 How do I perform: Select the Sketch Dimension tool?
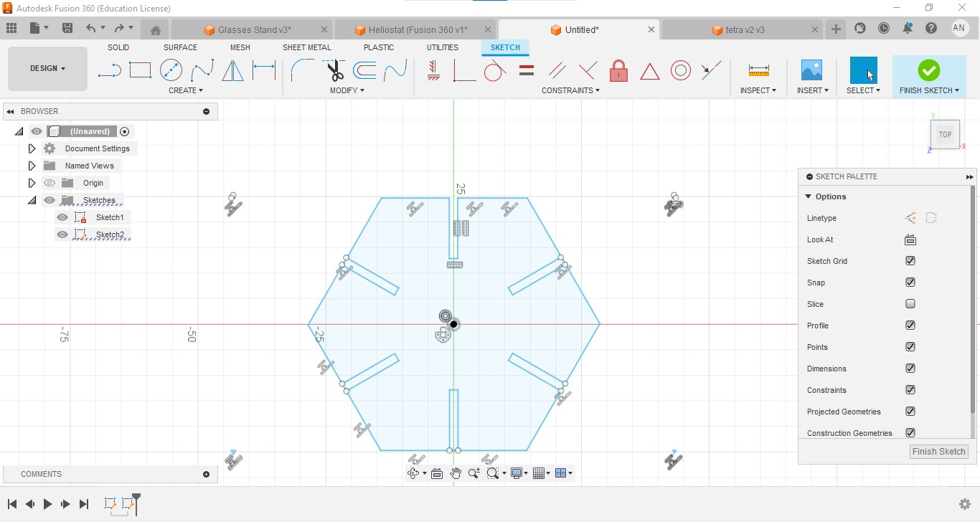(x=264, y=70)
